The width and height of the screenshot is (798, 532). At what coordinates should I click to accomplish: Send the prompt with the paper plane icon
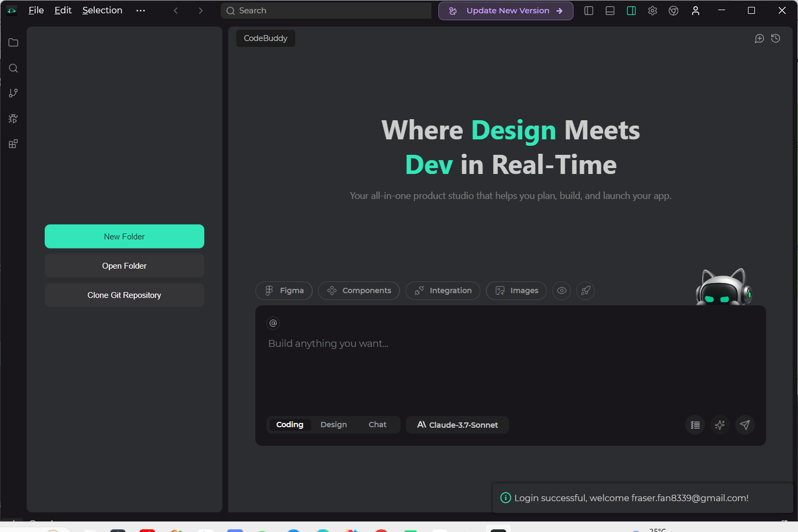[x=745, y=425]
